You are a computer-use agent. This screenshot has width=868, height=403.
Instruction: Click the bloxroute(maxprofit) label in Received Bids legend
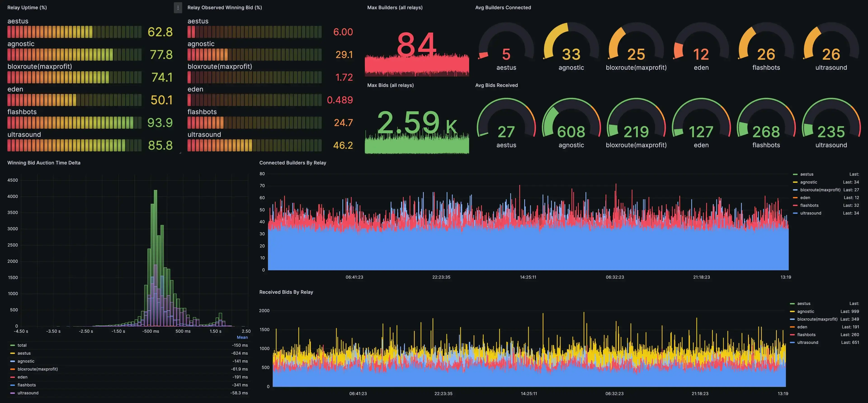(817, 319)
